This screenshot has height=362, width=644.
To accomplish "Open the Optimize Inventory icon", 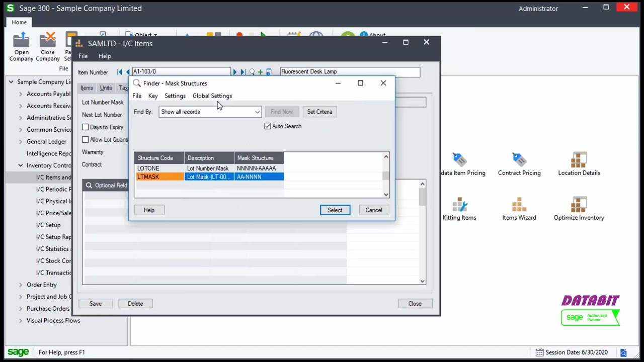I will click(579, 205).
